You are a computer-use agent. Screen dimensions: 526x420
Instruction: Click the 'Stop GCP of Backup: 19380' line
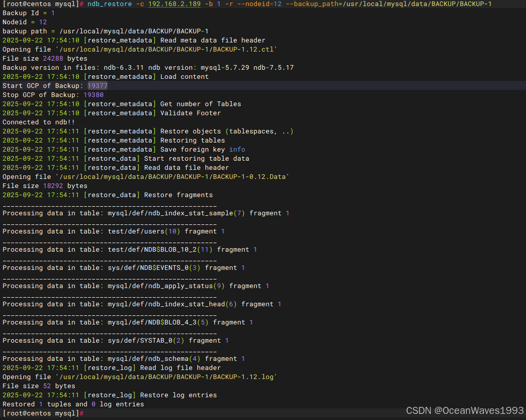click(x=53, y=95)
